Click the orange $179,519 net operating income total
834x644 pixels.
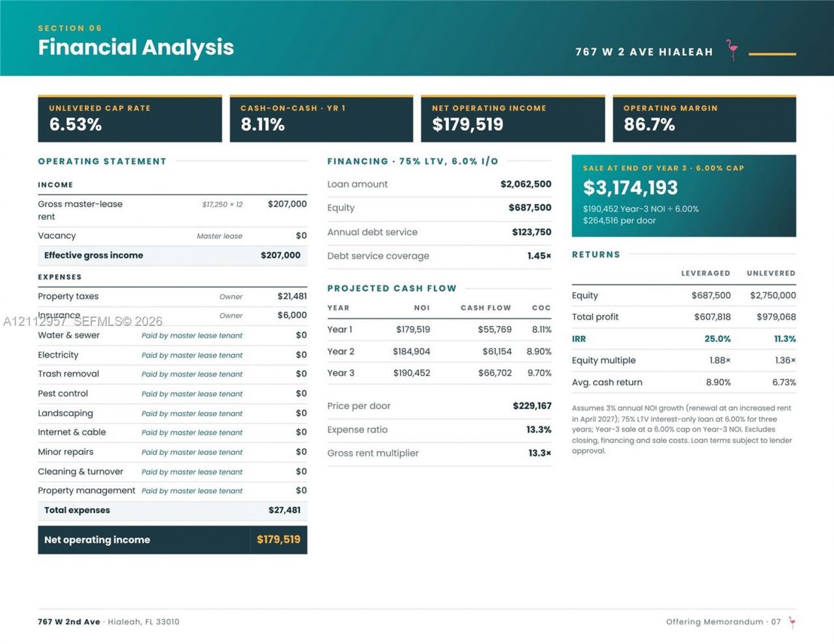(x=278, y=540)
